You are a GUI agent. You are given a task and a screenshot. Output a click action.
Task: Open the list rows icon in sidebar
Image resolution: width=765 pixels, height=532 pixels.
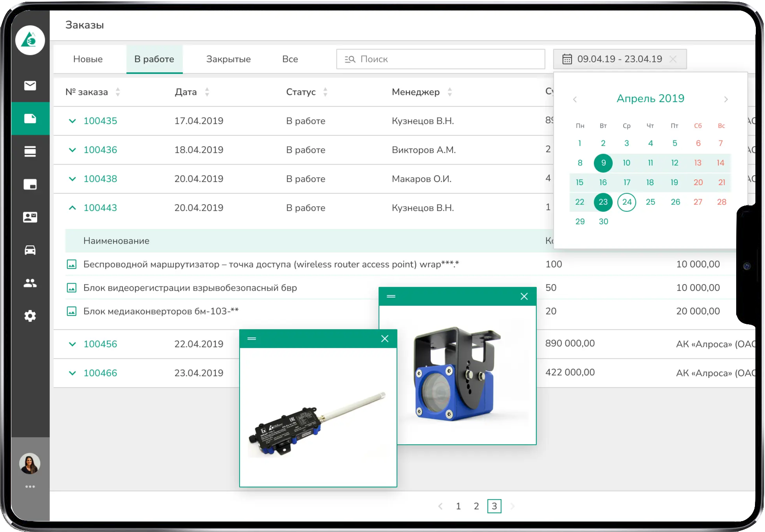30,151
